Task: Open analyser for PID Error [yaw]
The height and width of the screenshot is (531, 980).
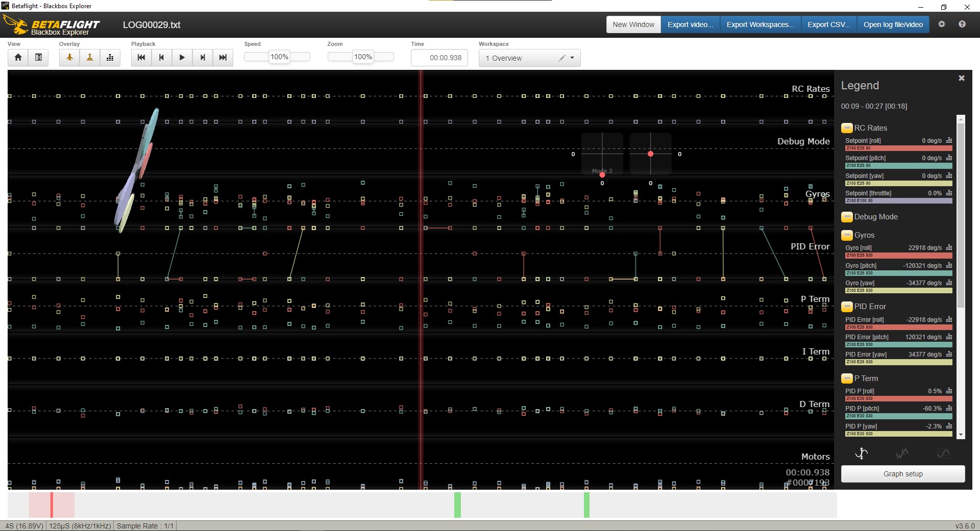Action: click(x=949, y=354)
